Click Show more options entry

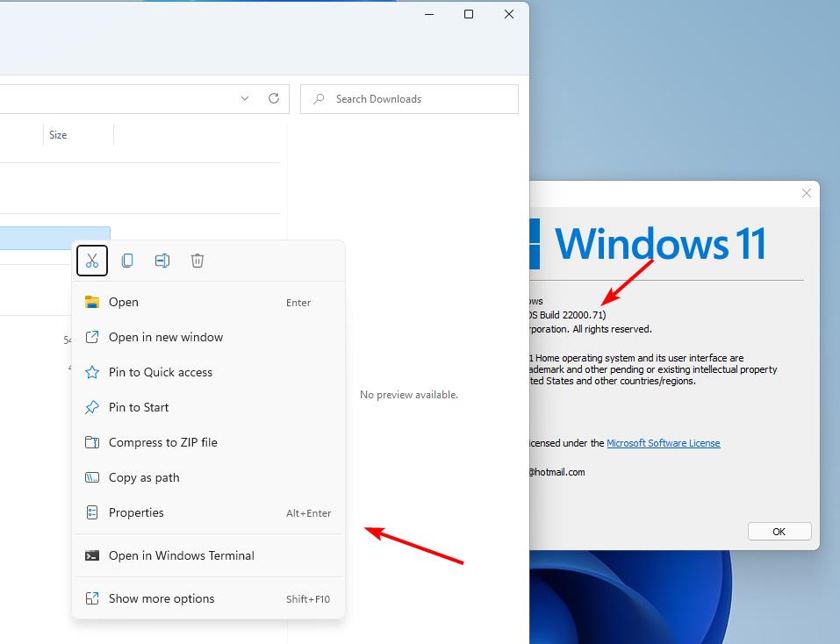(208, 598)
